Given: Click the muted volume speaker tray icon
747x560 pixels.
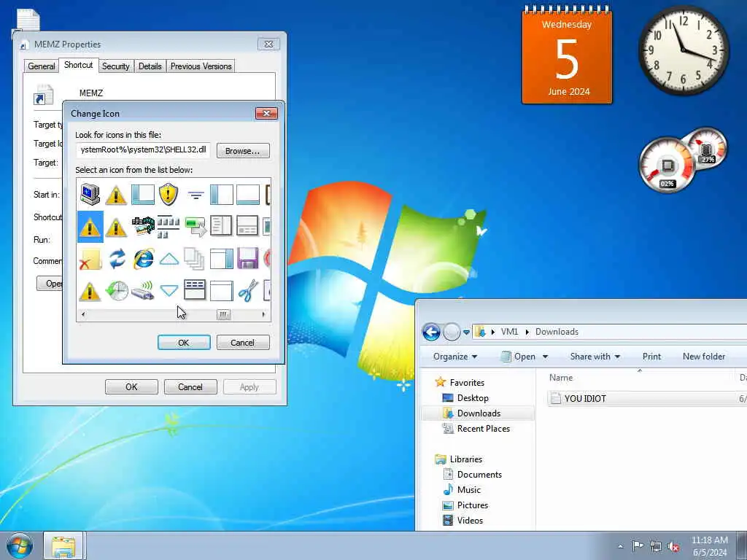Looking at the screenshot, I should pos(673,546).
